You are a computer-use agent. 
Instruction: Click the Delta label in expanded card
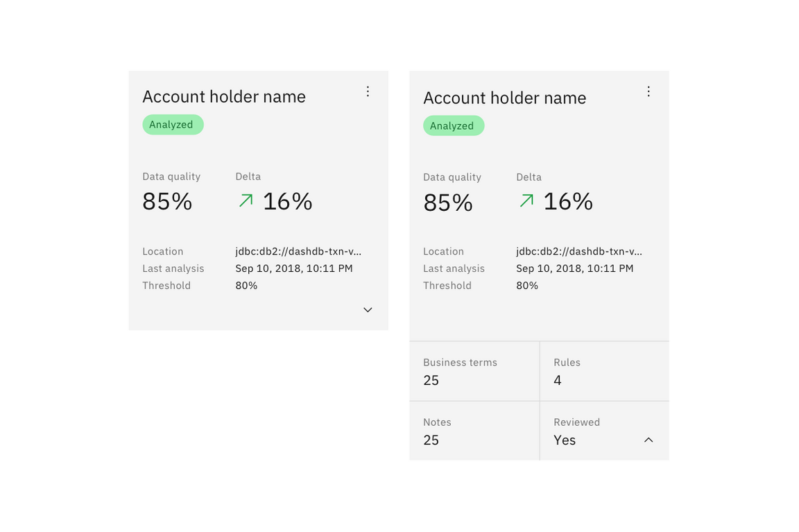click(x=529, y=178)
